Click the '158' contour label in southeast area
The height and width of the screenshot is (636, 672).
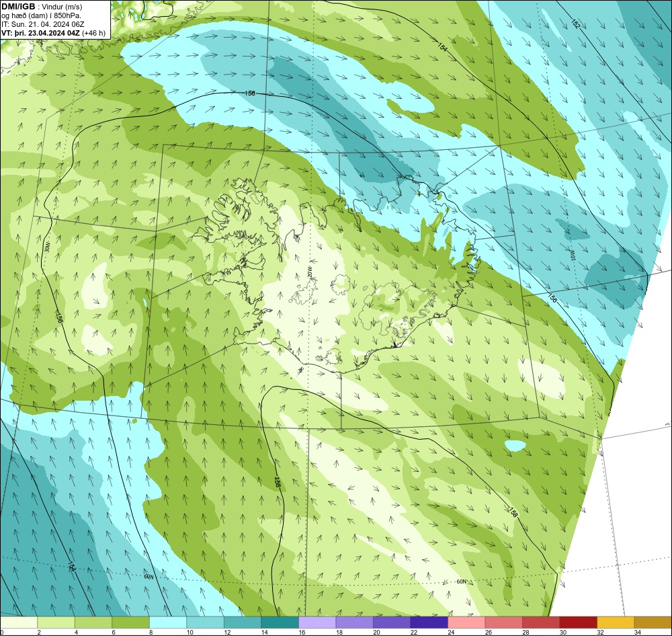(513, 512)
